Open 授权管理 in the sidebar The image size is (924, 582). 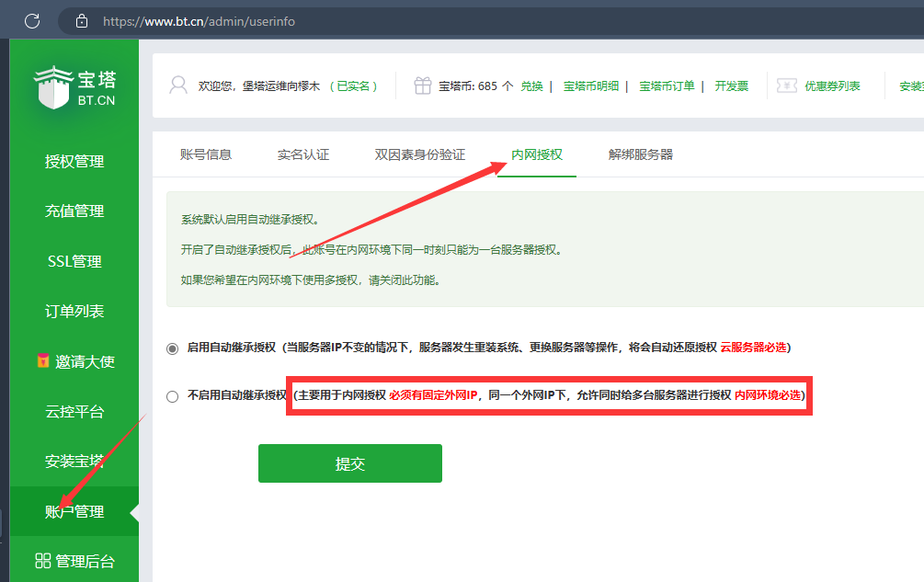coord(74,160)
